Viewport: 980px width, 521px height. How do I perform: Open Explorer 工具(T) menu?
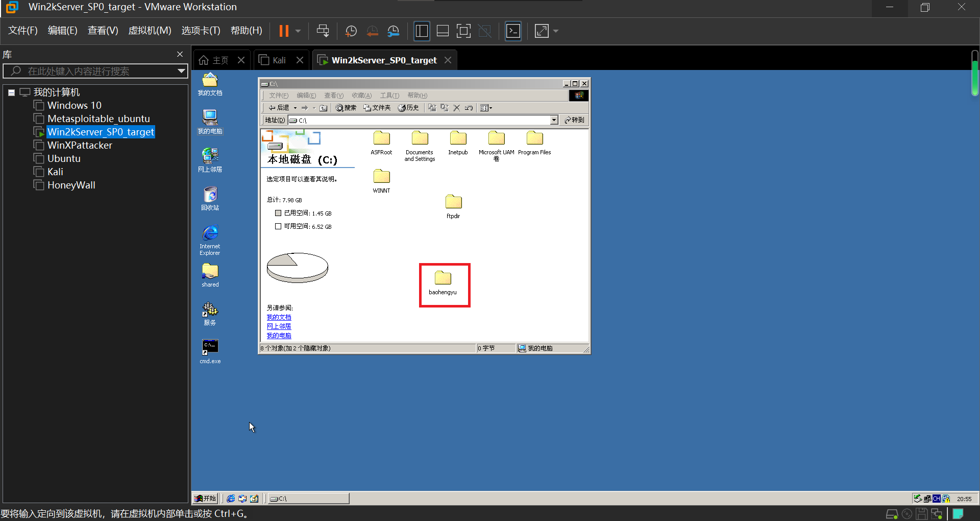click(389, 96)
